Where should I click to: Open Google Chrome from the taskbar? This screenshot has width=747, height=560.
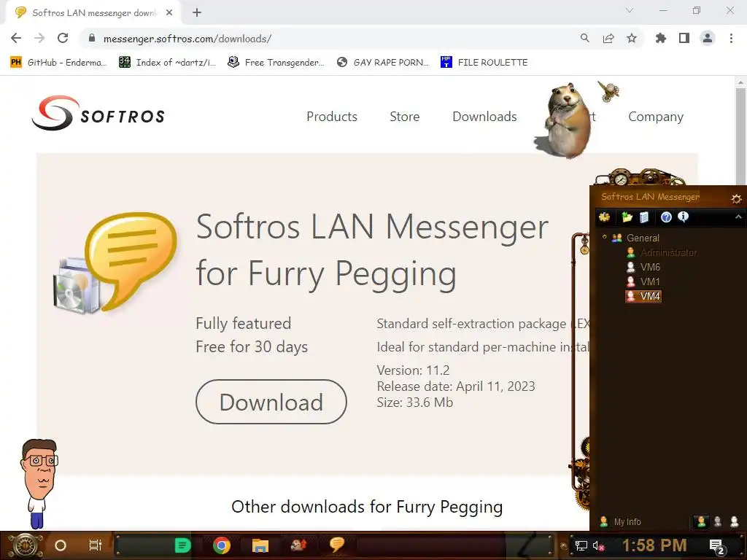222,545
